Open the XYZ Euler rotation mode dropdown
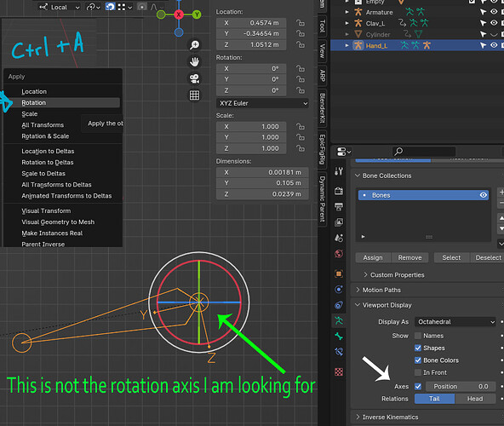The image size is (504, 426). pos(262,104)
